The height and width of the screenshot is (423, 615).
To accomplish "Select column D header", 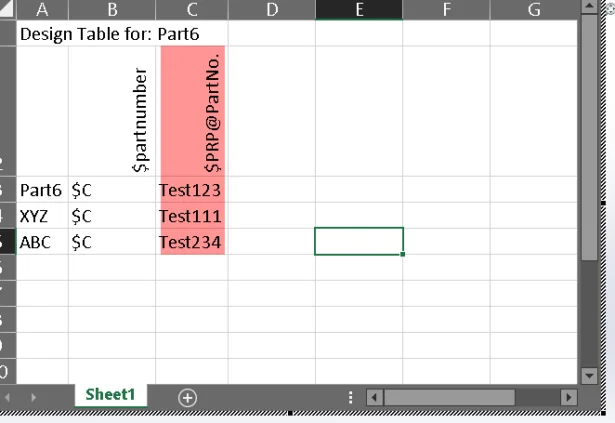I will [272, 9].
